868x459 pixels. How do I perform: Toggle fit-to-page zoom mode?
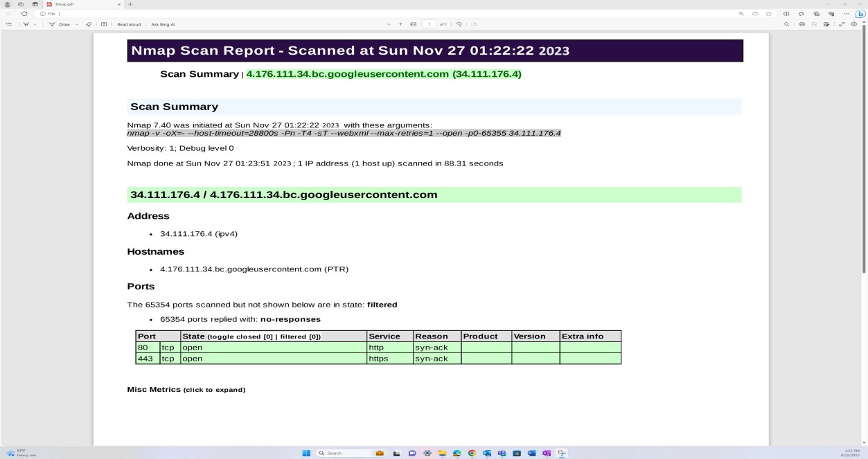414,24
